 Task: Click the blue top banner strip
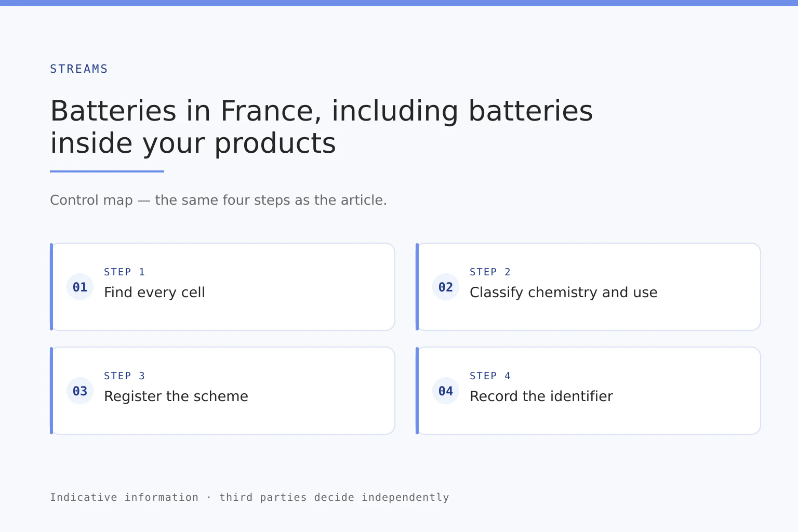399,3
